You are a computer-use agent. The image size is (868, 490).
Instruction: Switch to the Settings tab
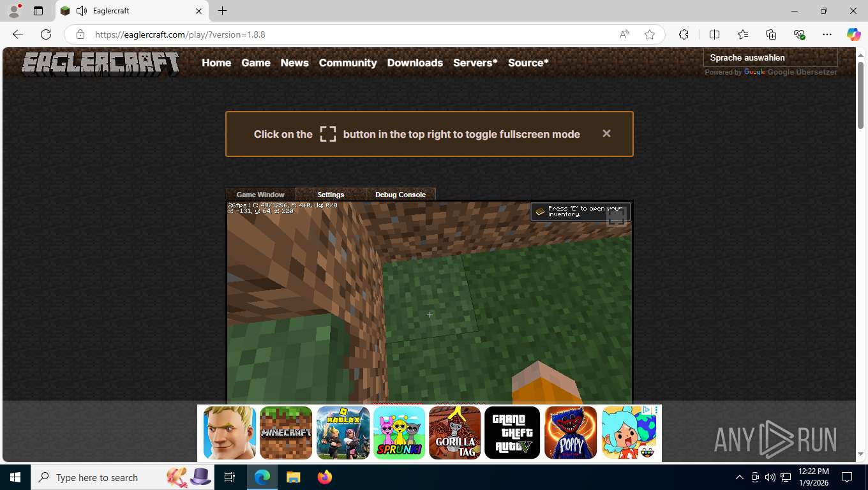(x=331, y=195)
